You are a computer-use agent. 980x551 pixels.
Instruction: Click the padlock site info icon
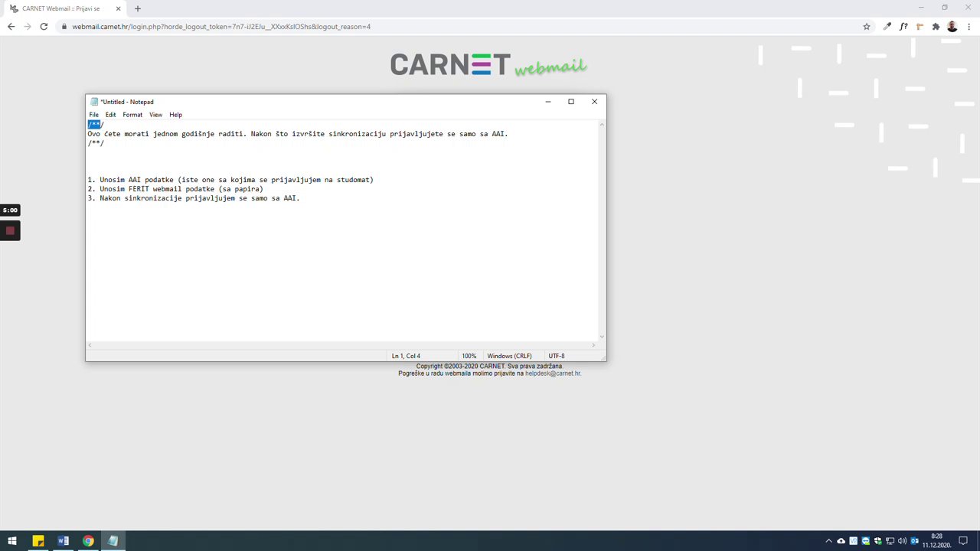point(65,27)
